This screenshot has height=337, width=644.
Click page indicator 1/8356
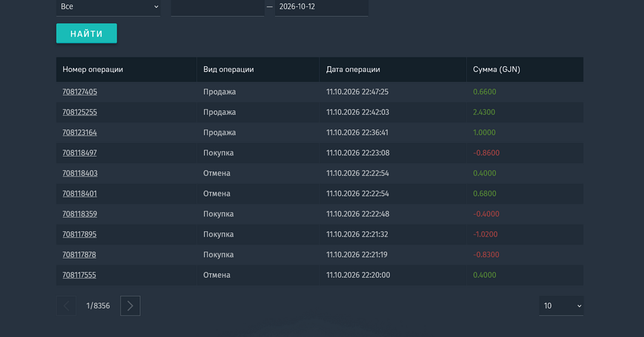pos(98,306)
